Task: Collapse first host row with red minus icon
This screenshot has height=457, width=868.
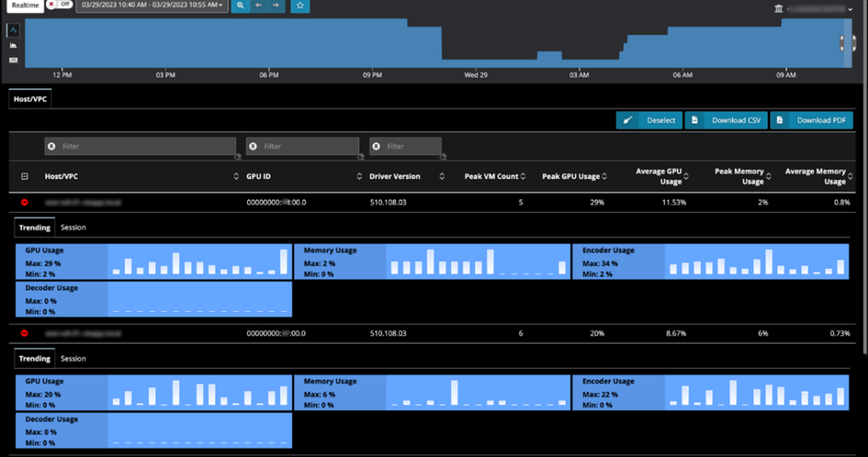Action: 25,203
